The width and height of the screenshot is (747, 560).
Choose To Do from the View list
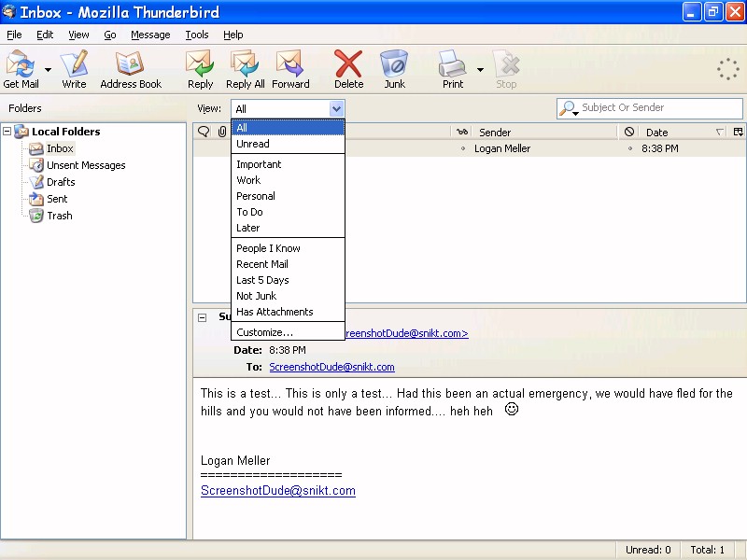click(x=288, y=212)
